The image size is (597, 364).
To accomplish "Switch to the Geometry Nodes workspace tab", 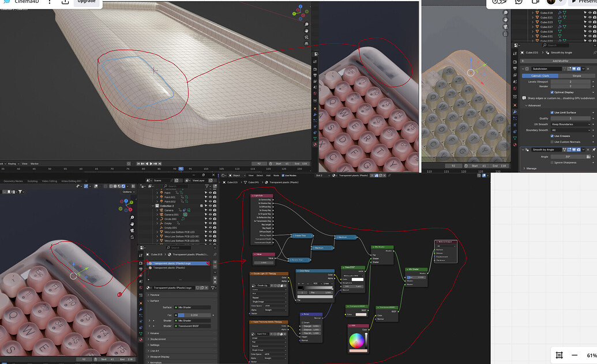I will (x=13, y=181).
